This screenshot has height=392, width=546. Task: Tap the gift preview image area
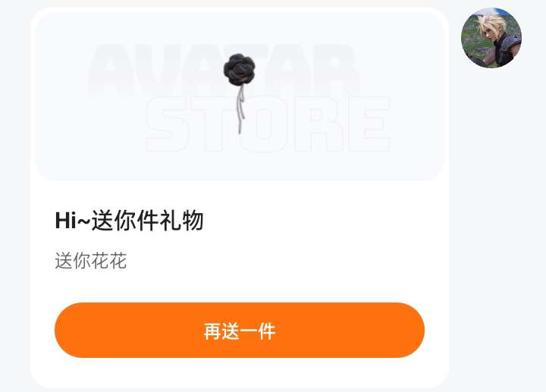tap(240, 96)
